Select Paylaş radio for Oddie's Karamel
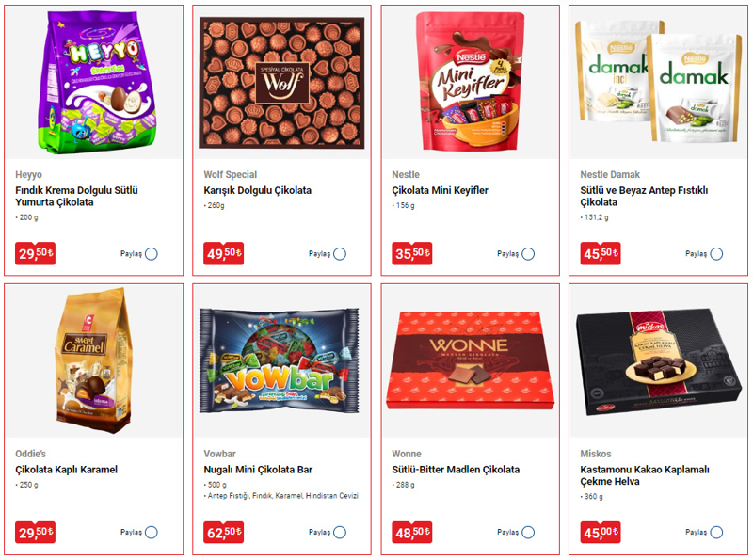 click(152, 532)
